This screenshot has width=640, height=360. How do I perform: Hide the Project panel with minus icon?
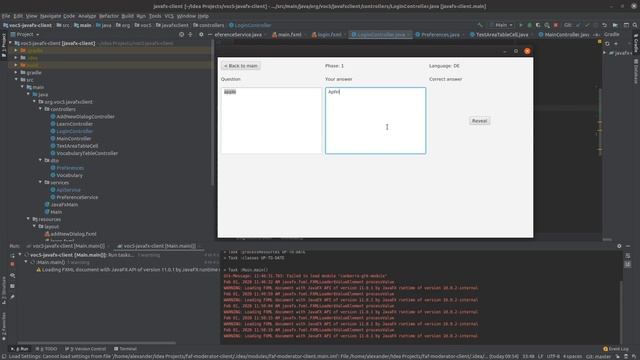[209, 35]
